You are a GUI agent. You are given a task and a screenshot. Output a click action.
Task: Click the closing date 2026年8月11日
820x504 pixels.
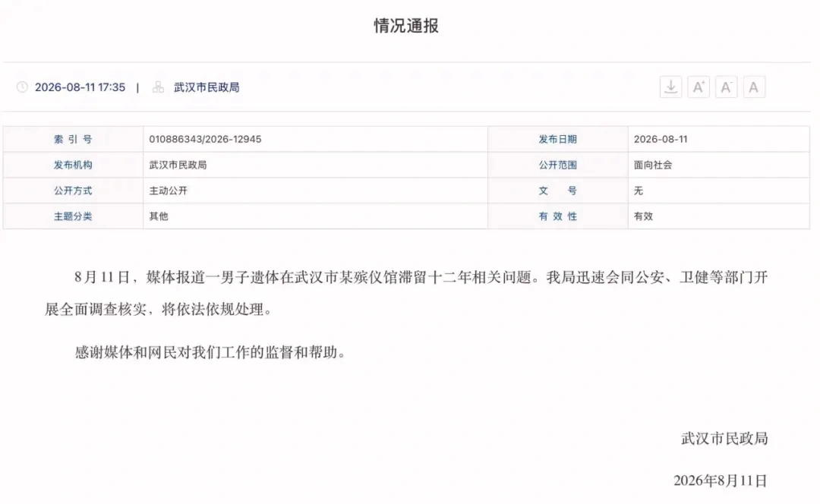click(721, 480)
